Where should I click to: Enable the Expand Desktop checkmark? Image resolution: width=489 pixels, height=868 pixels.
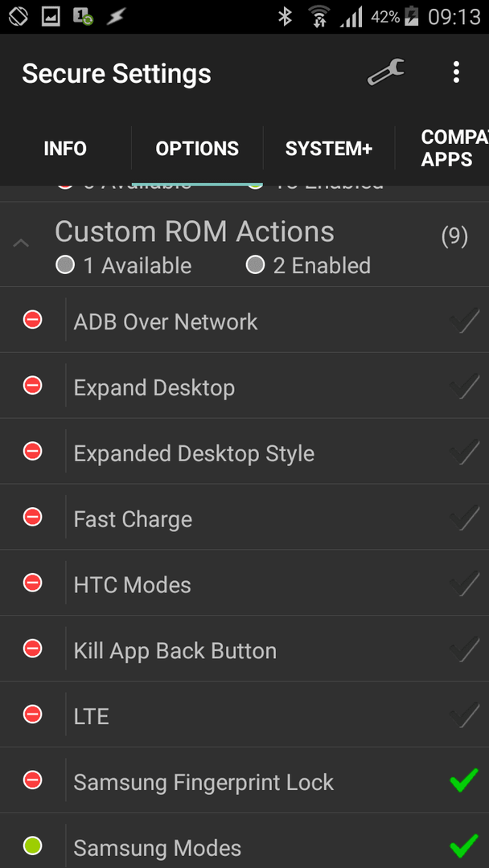click(x=464, y=387)
